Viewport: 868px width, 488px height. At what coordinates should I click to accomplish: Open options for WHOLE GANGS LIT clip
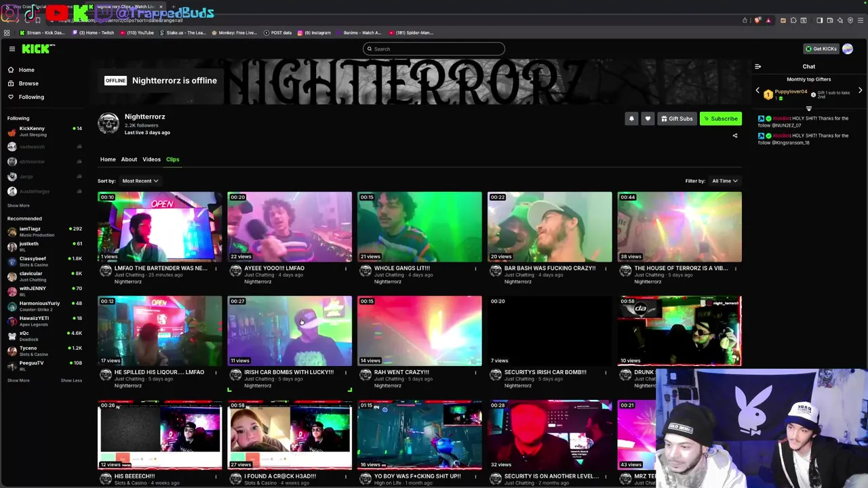pyautogui.click(x=475, y=268)
